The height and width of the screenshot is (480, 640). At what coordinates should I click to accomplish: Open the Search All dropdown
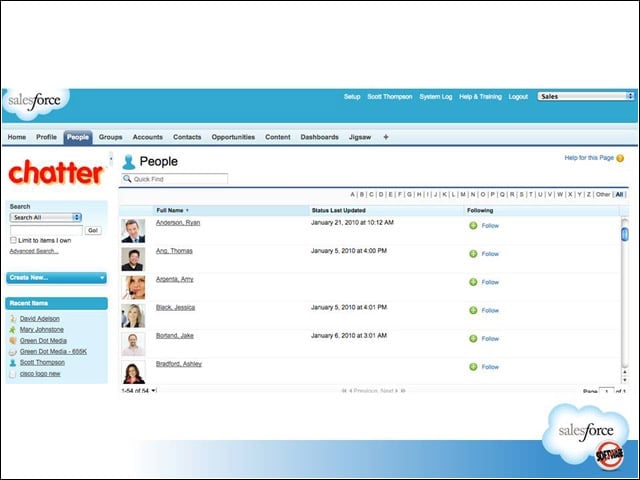[x=46, y=218]
